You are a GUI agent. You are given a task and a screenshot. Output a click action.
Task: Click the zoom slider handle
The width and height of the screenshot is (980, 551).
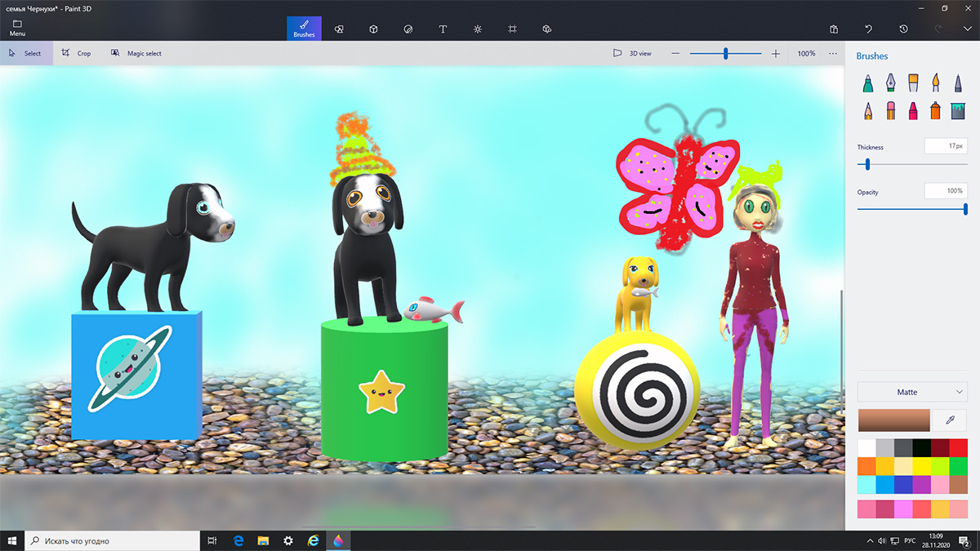point(725,53)
